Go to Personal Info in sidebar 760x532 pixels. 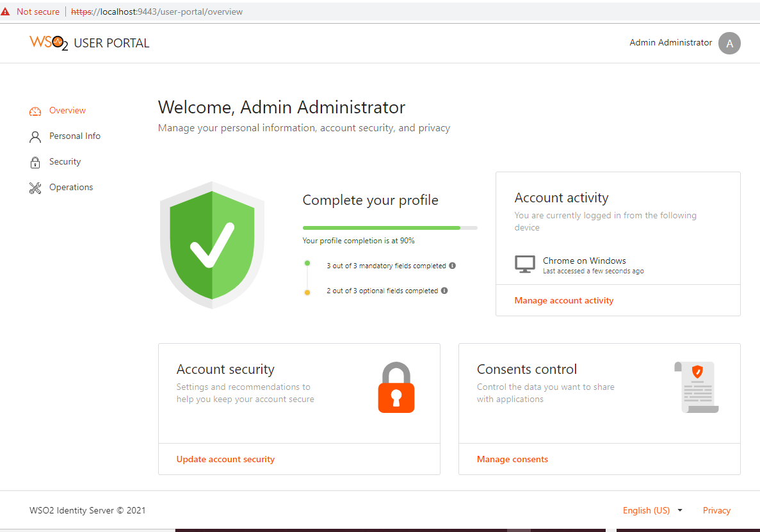[75, 136]
